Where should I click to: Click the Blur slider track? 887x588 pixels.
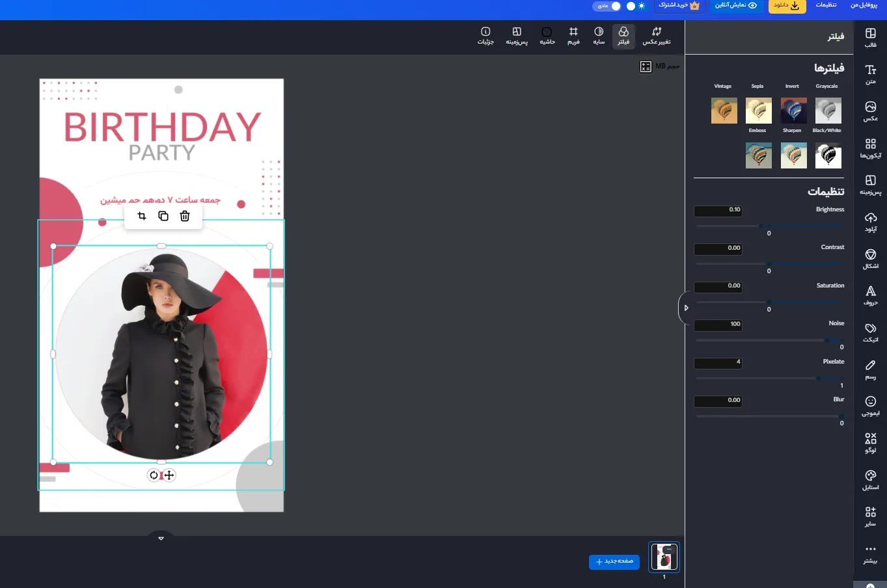[769, 416]
